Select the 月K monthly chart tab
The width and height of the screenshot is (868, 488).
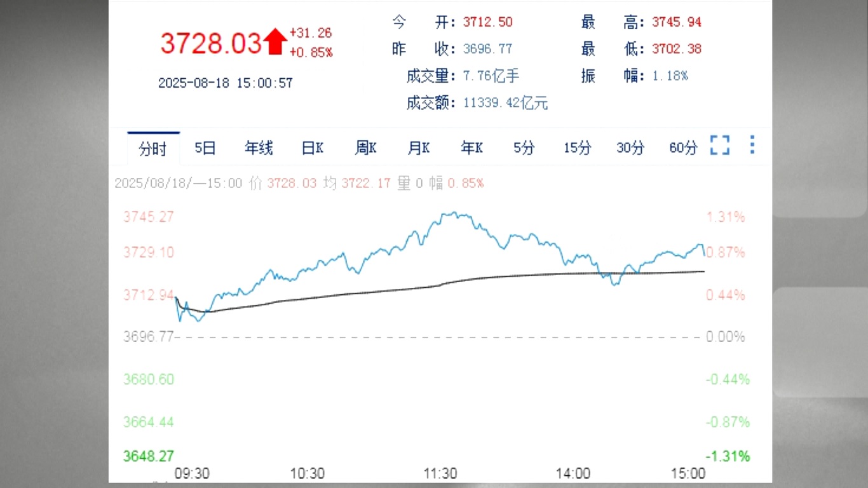(417, 147)
